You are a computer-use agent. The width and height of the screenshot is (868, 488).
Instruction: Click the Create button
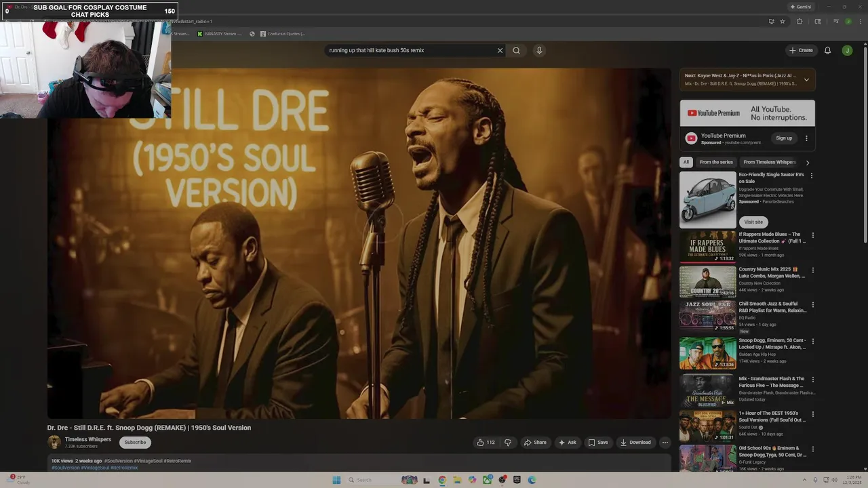(801, 50)
